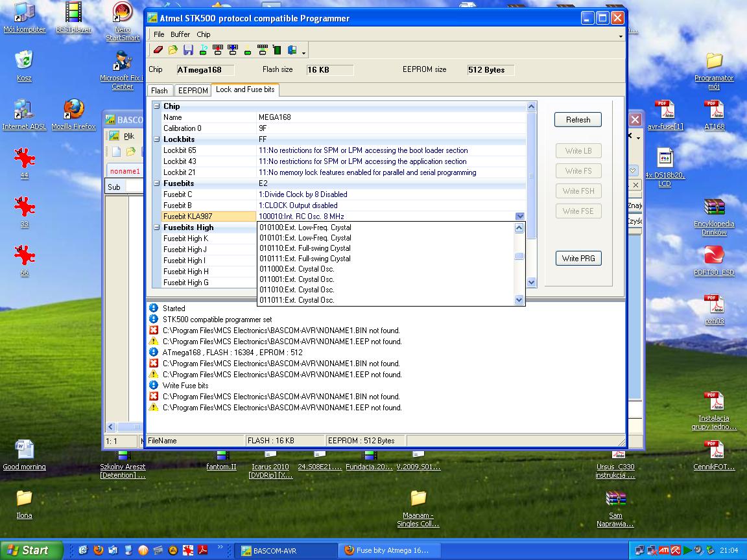Click the Write FSE button
This screenshot has width=747, height=560.
click(x=578, y=211)
